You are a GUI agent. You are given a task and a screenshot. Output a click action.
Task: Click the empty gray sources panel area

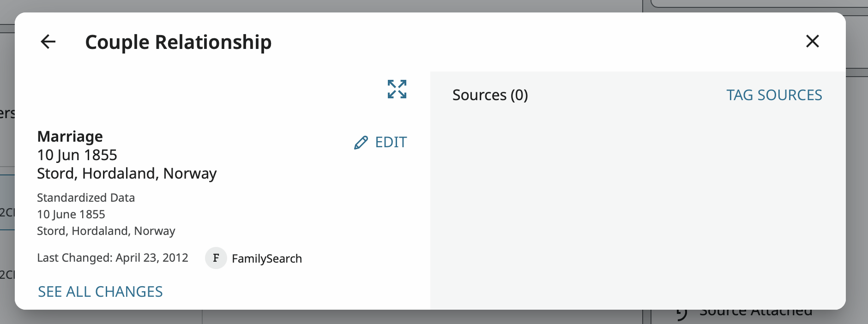[x=637, y=203]
